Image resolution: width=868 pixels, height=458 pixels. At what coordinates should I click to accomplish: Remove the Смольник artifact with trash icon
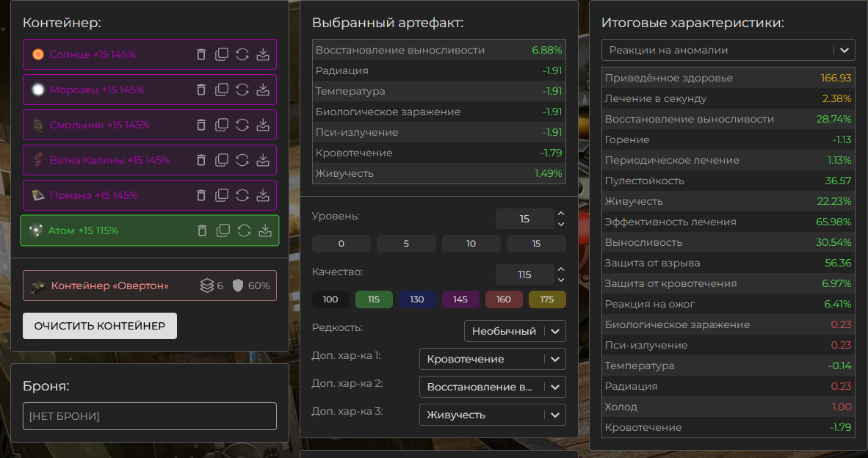pyautogui.click(x=201, y=125)
